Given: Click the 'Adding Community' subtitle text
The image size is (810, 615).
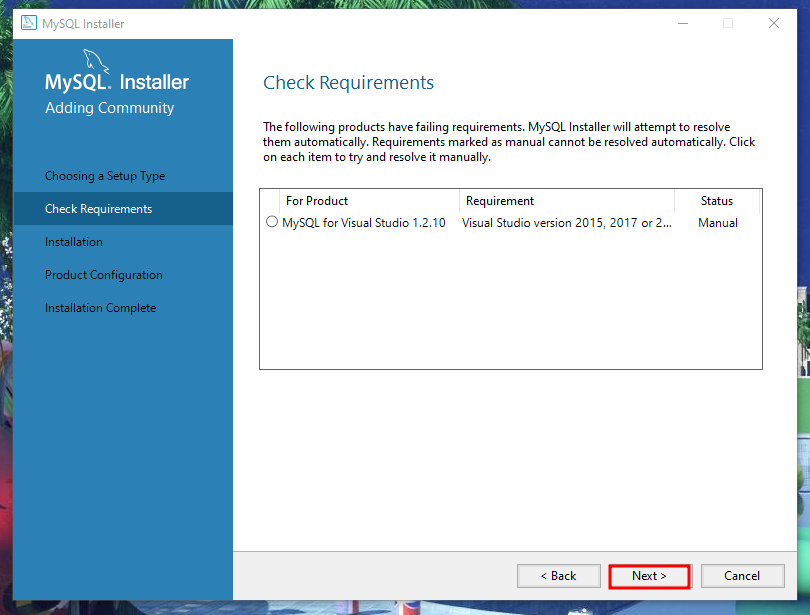Looking at the screenshot, I should pyautogui.click(x=110, y=108).
